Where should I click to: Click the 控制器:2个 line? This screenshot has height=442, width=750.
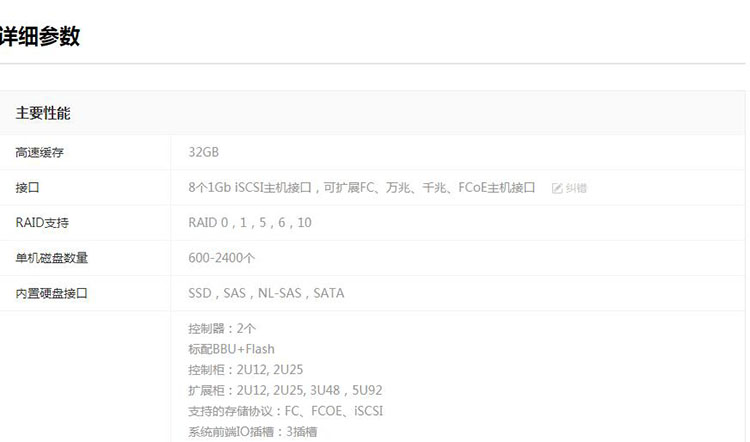pyautogui.click(x=222, y=328)
